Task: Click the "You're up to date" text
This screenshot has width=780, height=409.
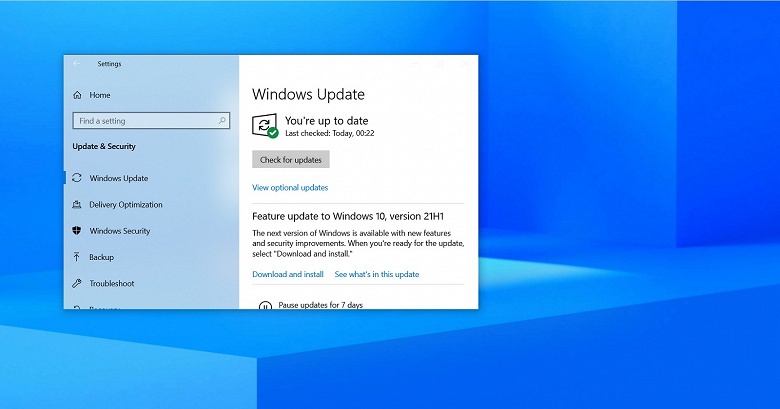Action: (327, 121)
